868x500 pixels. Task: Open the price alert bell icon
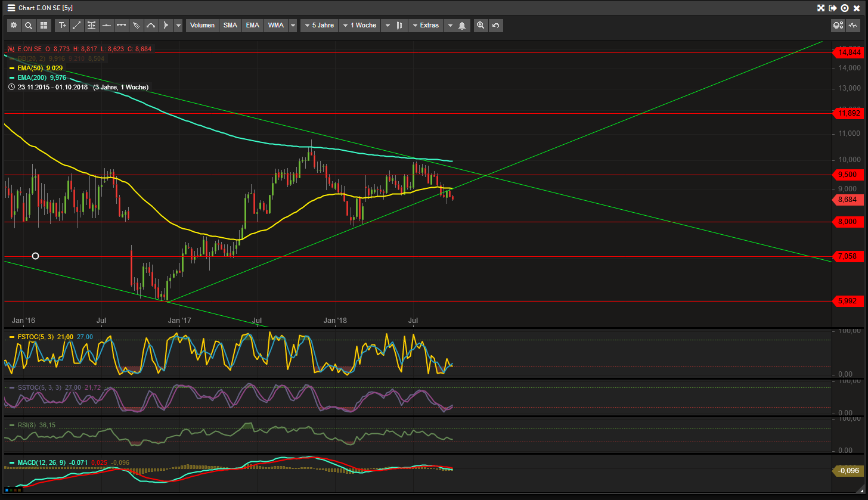[x=461, y=26]
